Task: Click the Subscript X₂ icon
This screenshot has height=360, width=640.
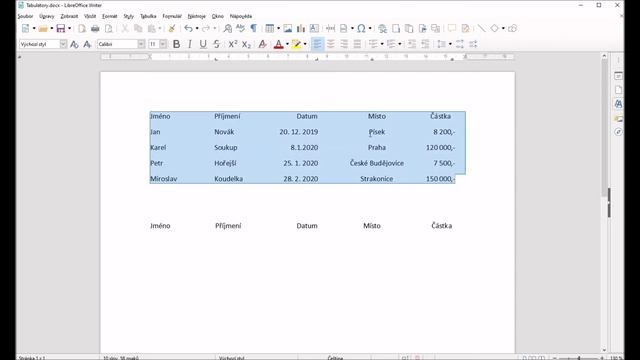Action: pyautogui.click(x=246, y=44)
